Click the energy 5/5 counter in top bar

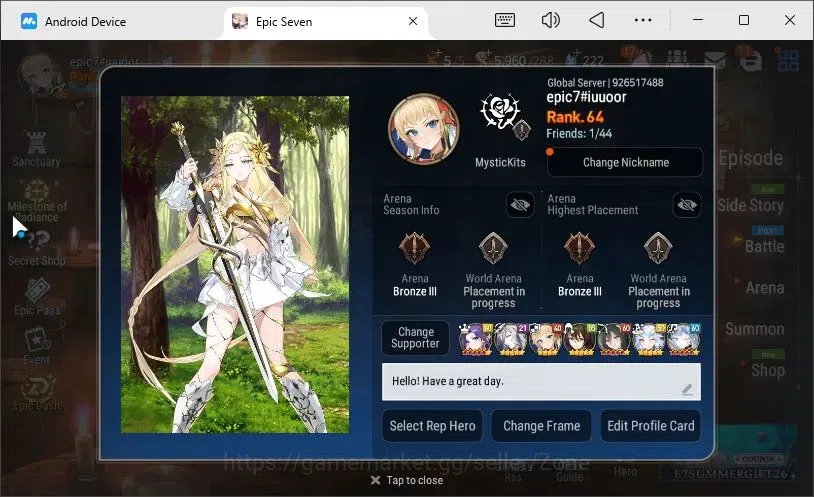pyautogui.click(x=446, y=60)
